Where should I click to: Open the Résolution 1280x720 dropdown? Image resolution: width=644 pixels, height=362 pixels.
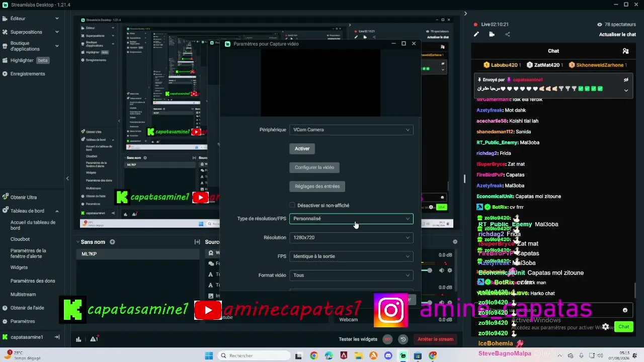pos(351,237)
